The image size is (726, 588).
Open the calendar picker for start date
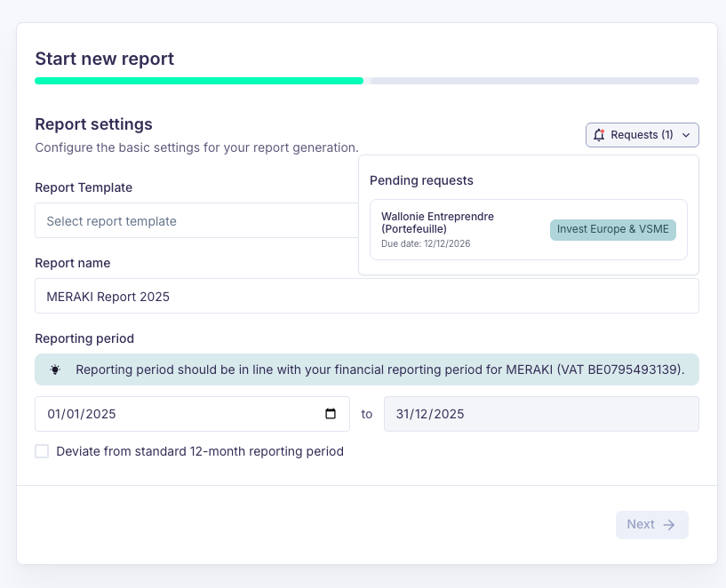click(x=331, y=413)
